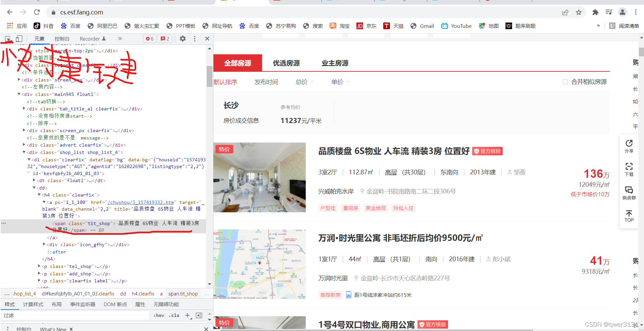
Task: Click the 6 errors counter badge
Action: pyautogui.click(x=150, y=39)
